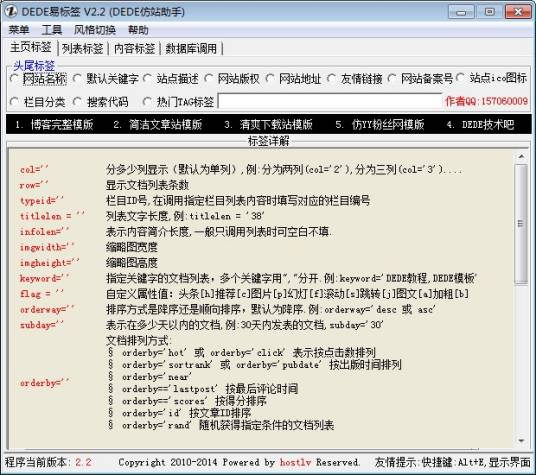The height and width of the screenshot is (475, 536).
Task: Click the vertical scrollbar thumb in 标签详解
Action: pos(521,224)
